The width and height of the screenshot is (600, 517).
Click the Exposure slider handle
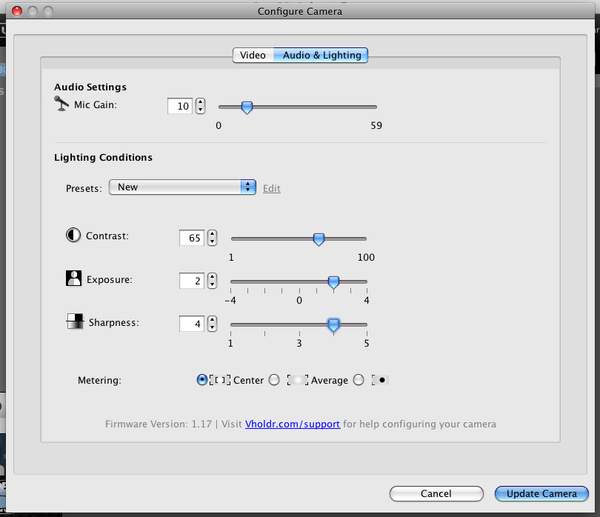334,282
